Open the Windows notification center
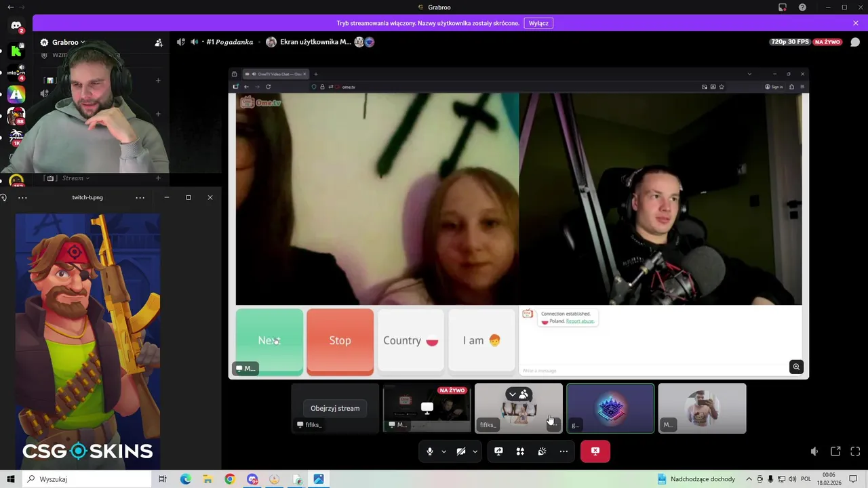868x488 pixels. pyautogui.click(x=853, y=479)
